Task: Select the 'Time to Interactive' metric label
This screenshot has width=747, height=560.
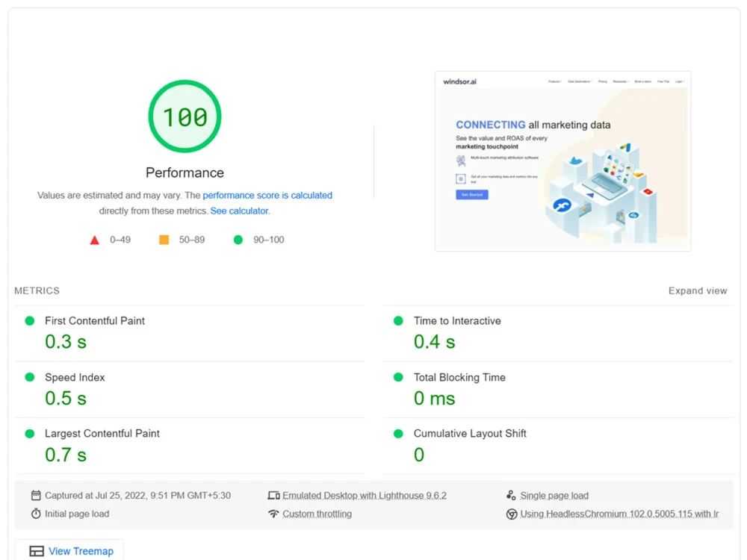Action: click(x=457, y=321)
